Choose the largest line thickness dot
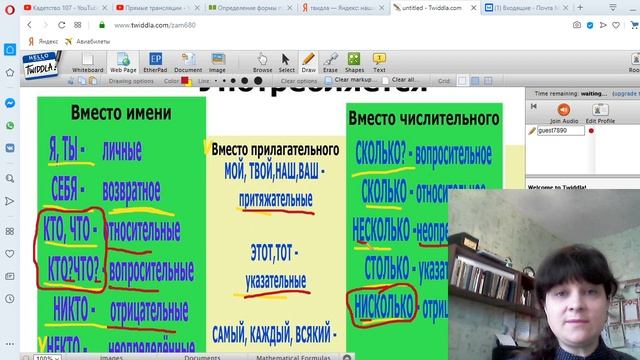The image size is (640, 360). tap(257, 81)
